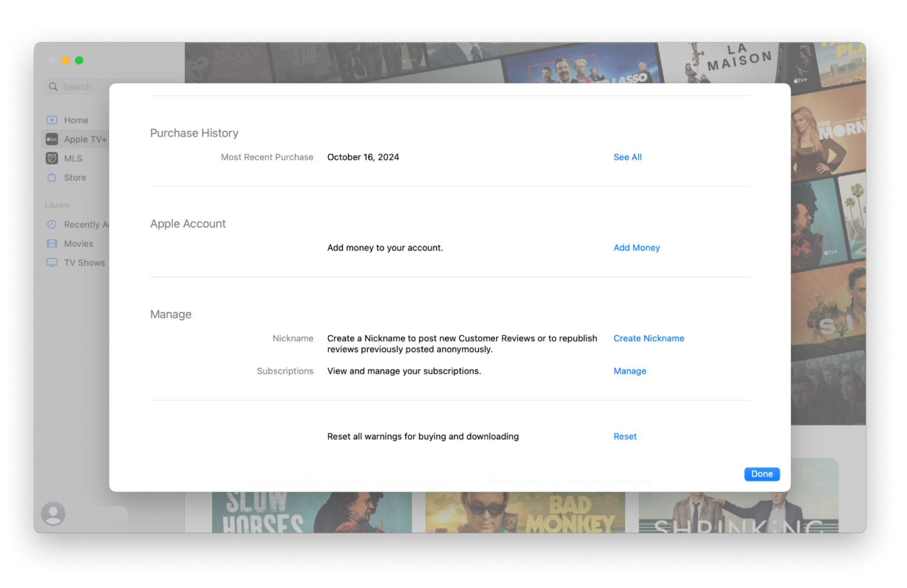Click the TV Shows screen icon
The width and height of the screenshot is (907, 588).
coord(52,263)
